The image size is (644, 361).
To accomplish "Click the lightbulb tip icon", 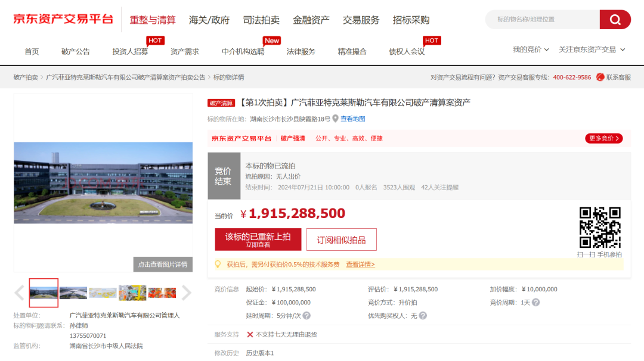I will [x=218, y=264].
